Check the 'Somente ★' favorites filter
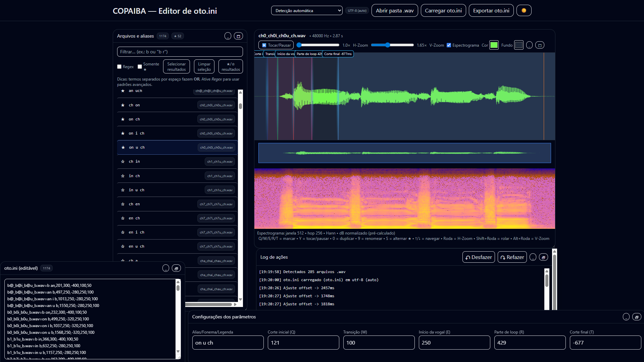Screen dimensions: 644x362 [x=140, y=67]
